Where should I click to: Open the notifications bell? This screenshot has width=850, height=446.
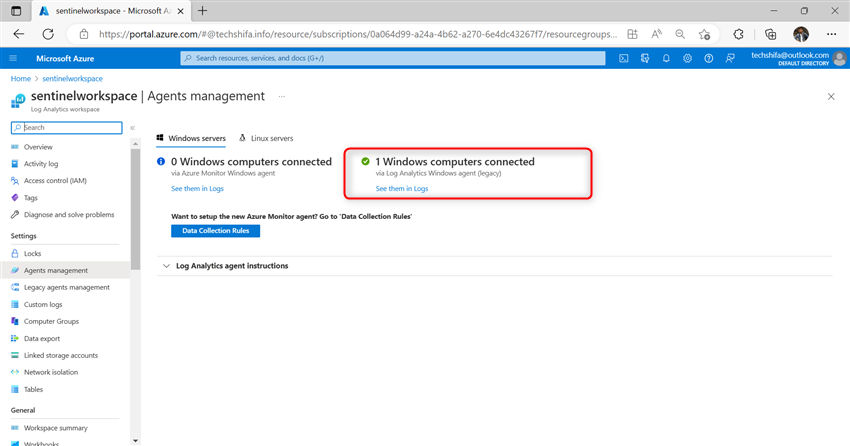(x=666, y=58)
